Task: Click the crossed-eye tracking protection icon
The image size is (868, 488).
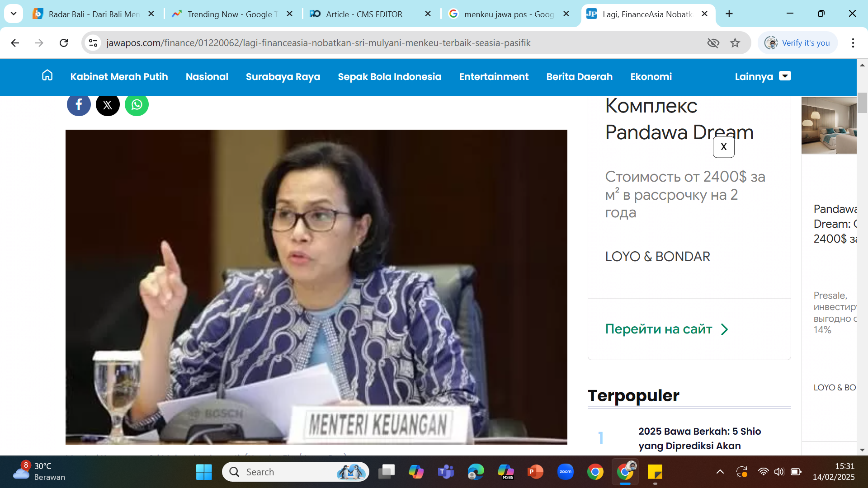Action: tap(713, 43)
